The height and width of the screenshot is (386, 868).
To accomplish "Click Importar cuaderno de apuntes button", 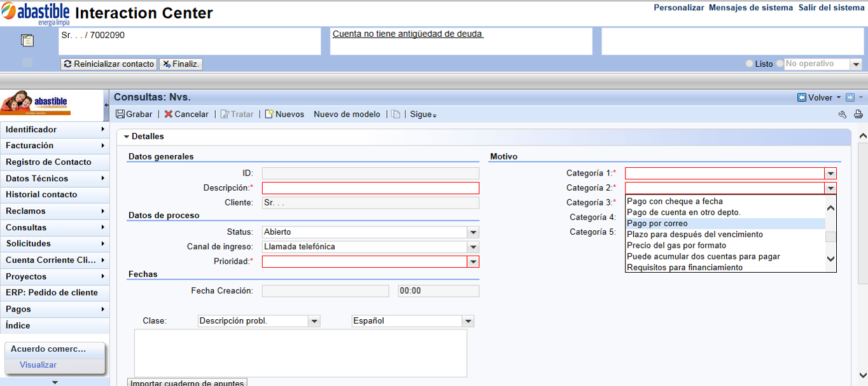I will tap(187, 383).
